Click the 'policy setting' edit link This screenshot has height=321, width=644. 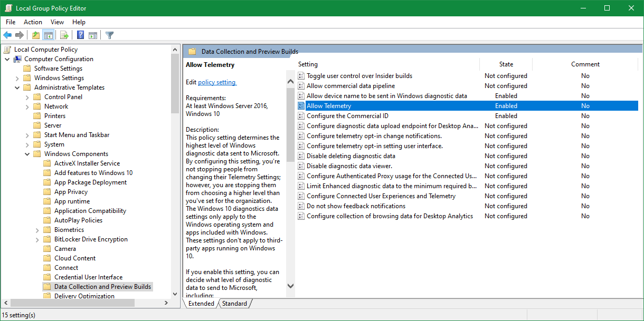pos(217,82)
